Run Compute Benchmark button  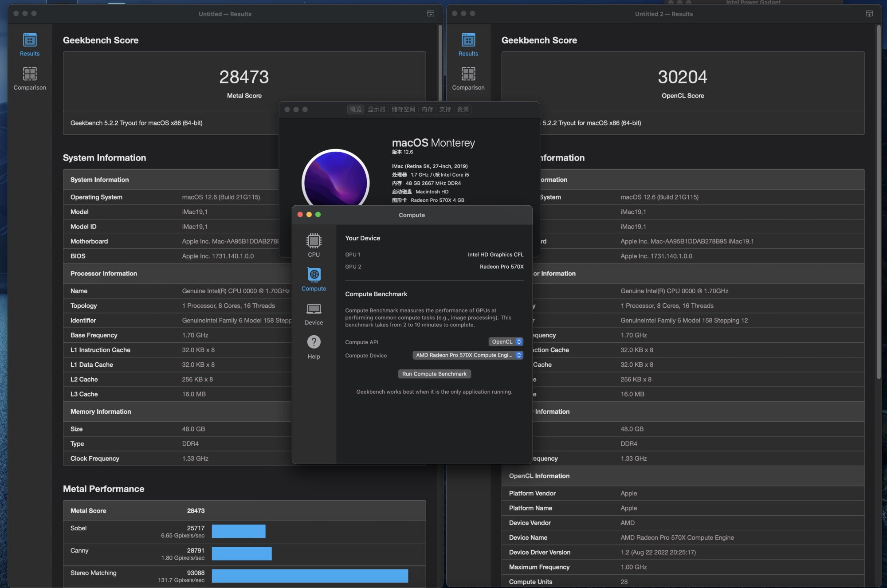(434, 374)
